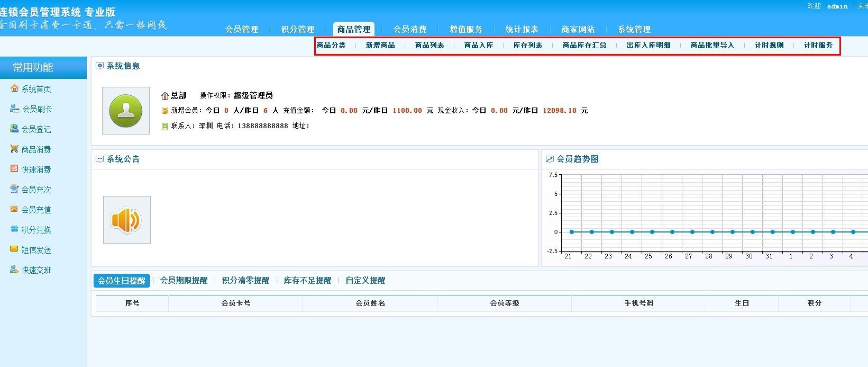This screenshot has height=367, width=868.
Task: Click the 系统首页 home icon in sidebar
Action: click(x=14, y=88)
